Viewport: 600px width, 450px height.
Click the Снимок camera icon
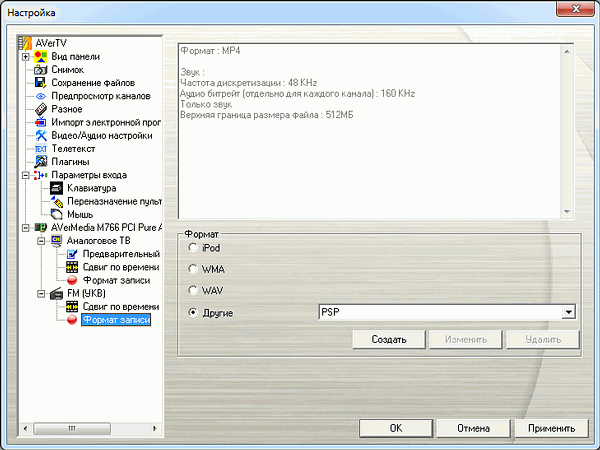41,70
